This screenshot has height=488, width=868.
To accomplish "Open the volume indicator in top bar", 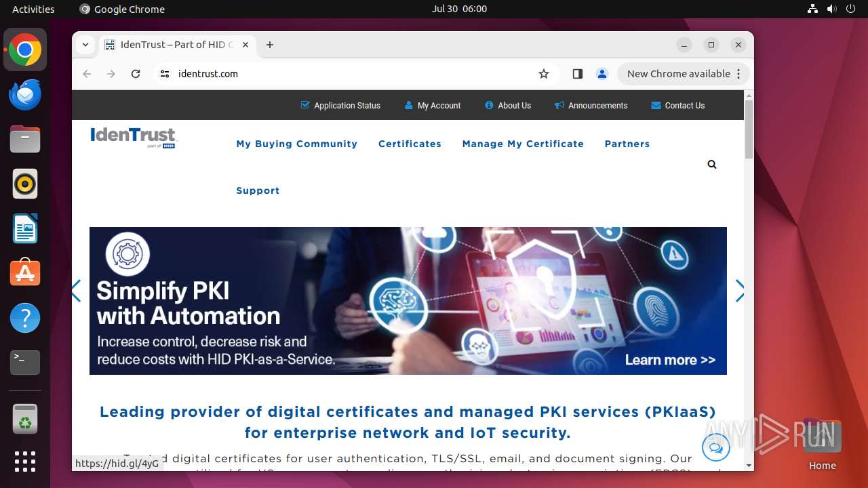I will click(x=831, y=9).
